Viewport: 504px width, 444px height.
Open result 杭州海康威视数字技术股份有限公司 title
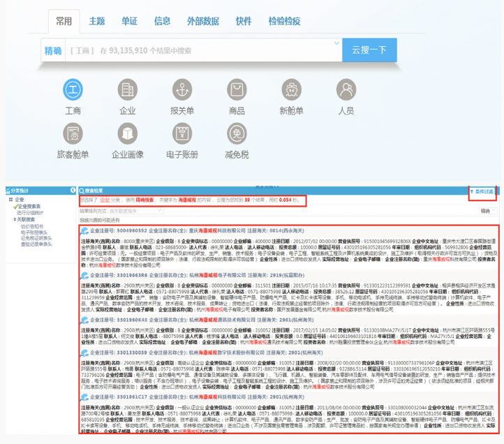(227, 353)
